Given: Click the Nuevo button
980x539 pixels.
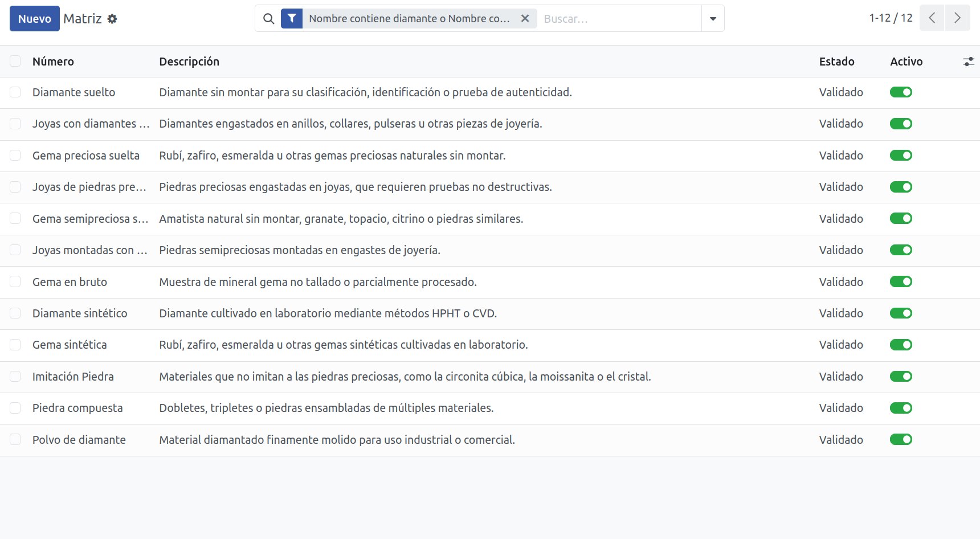Looking at the screenshot, I should pos(35,19).
